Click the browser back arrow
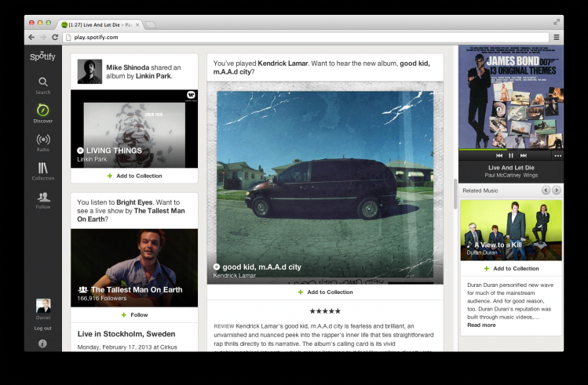 [x=31, y=37]
